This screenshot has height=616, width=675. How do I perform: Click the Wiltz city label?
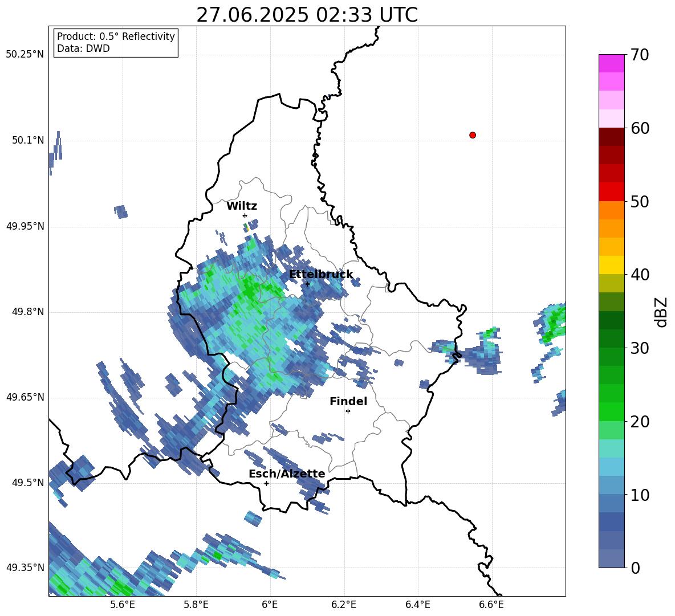[242, 206]
